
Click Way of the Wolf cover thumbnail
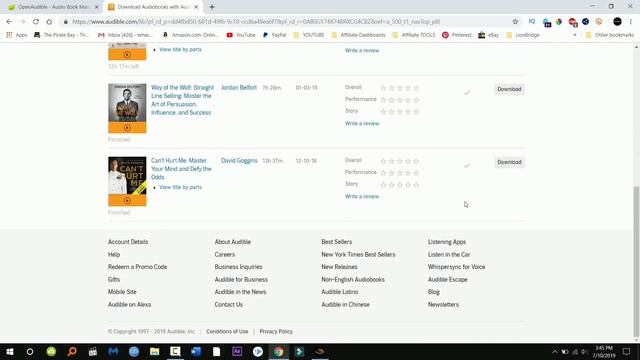point(127,103)
